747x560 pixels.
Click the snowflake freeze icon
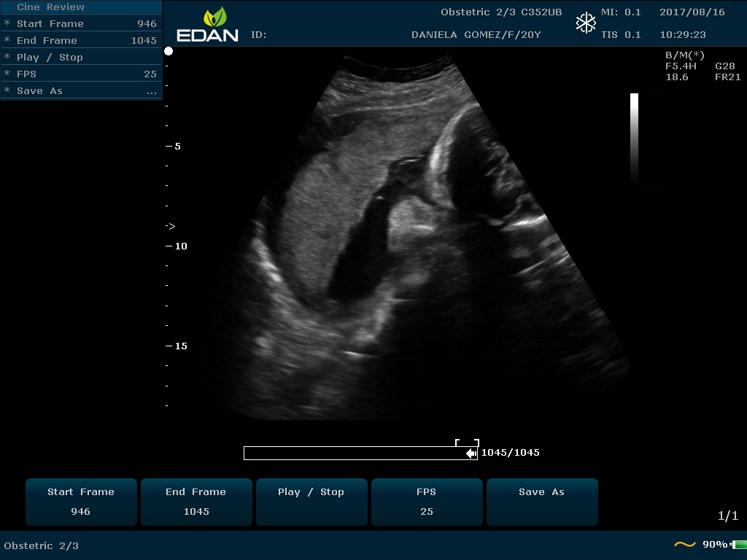tap(586, 23)
